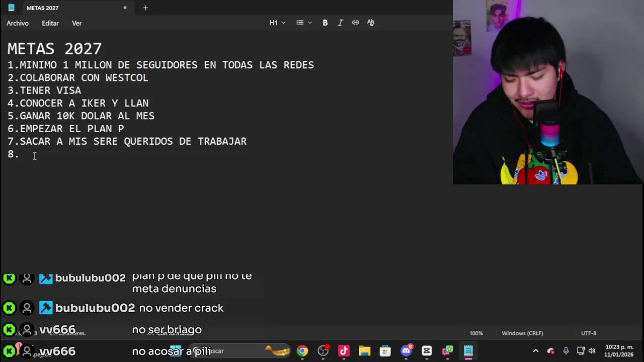Screen dimensions: 644x362
Task: Click the clear formatting icon
Action: [x=371, y=23]
